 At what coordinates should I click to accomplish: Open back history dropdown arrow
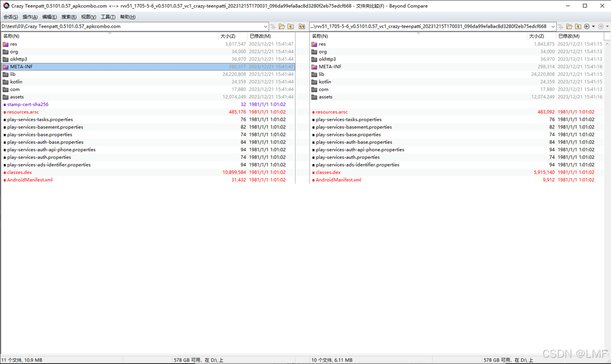pyautogui.click(x=593, y=26)
